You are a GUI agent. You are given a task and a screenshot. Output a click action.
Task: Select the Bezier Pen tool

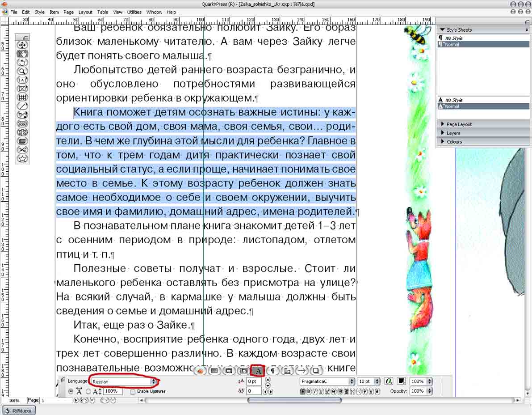coord(22,115)
